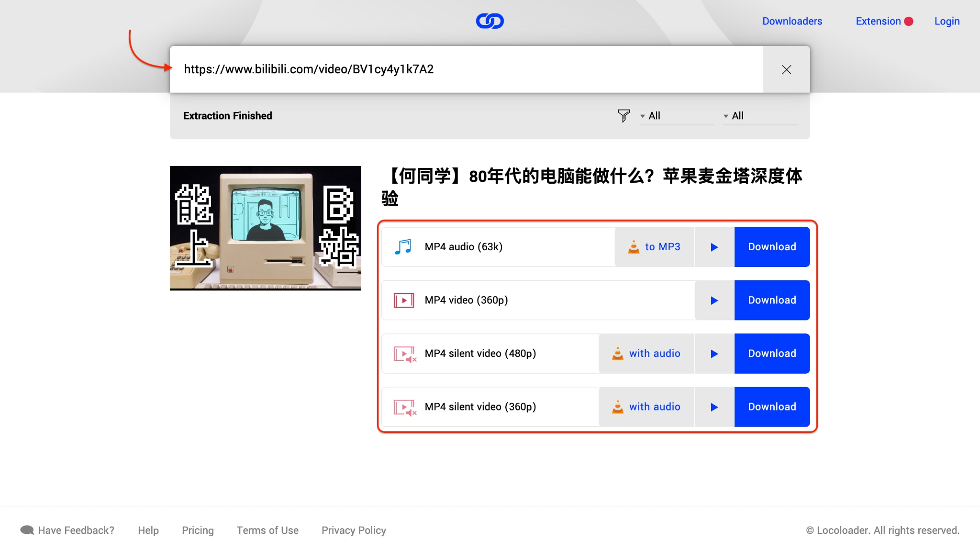The image size is (980, 553).
Task: Download the MP4 silent video (360p)
Action: (772, 407)
